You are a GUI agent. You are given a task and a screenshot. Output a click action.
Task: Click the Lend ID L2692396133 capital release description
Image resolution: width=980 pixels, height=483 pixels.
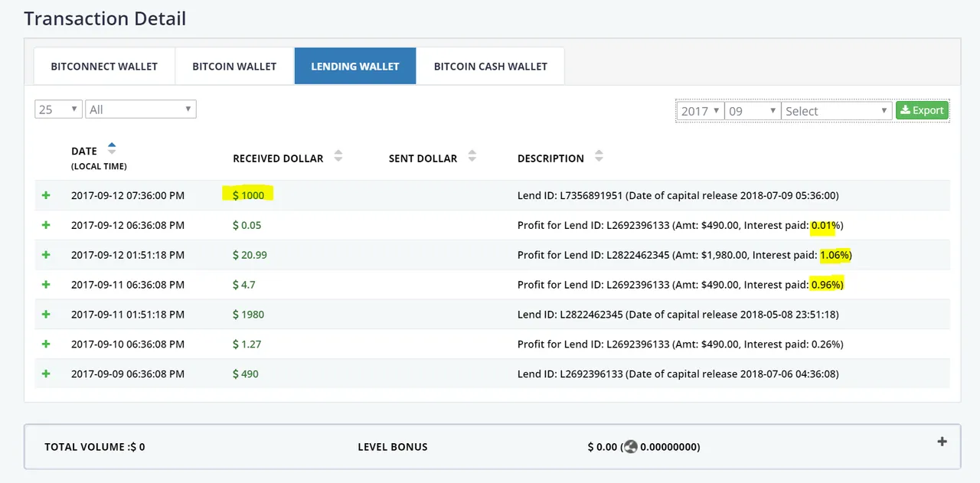[678, 374]
